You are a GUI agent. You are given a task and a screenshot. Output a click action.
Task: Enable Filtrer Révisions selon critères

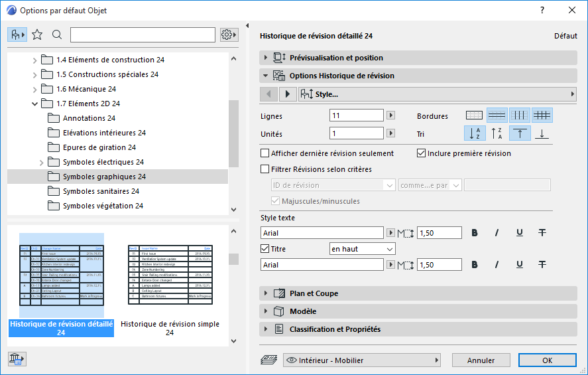point(265,169)
